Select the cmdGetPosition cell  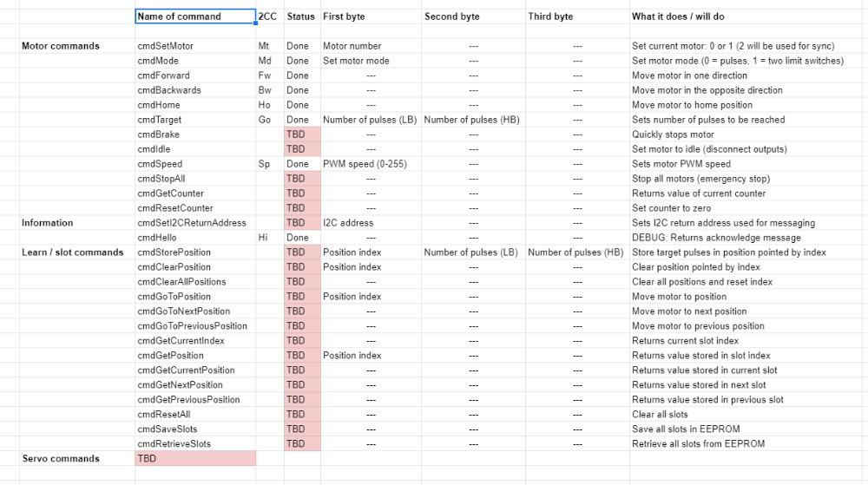(x=195, y=356)
